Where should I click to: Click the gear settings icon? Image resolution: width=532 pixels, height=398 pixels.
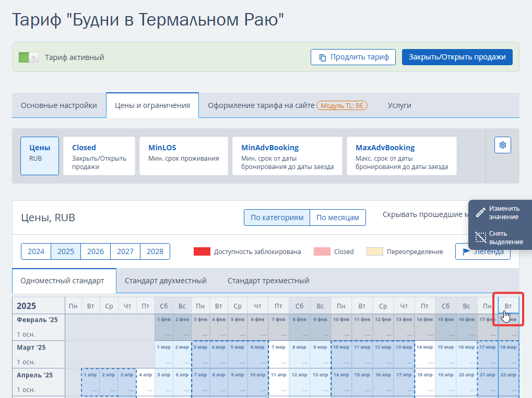502,145
